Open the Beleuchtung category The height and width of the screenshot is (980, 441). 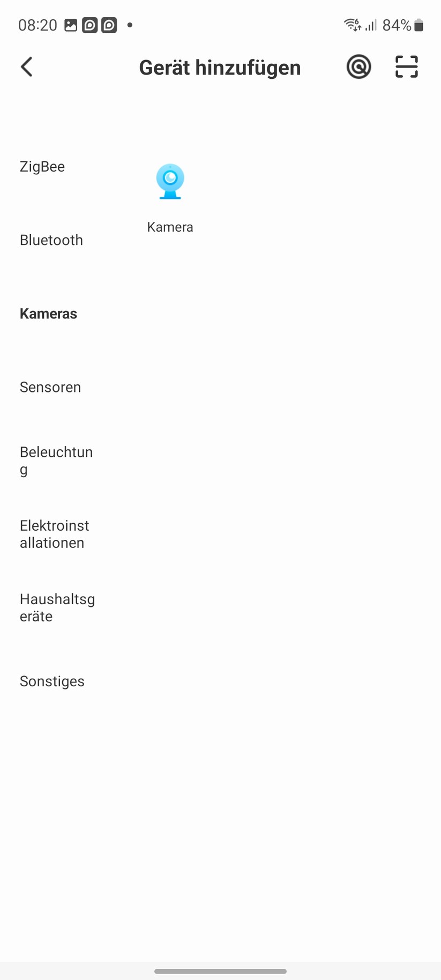click(56, 461)
